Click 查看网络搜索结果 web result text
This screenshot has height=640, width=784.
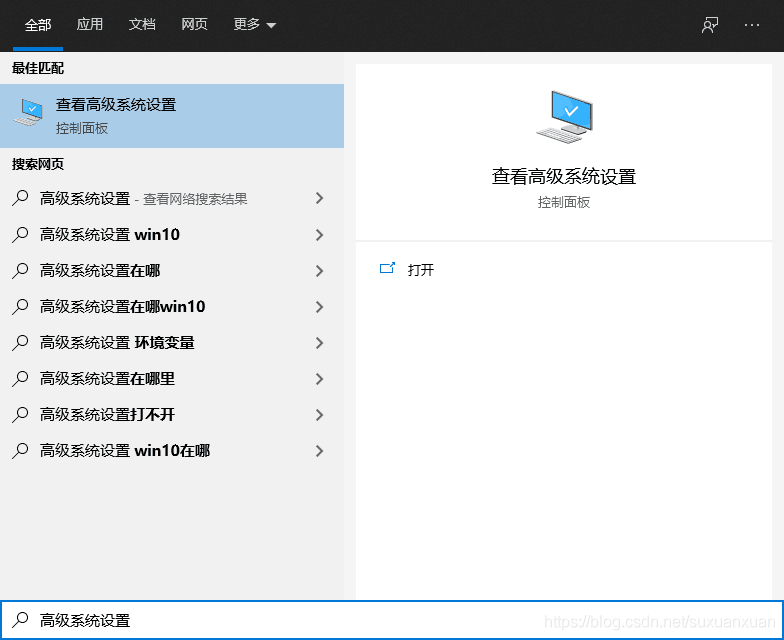pos(195,199)
